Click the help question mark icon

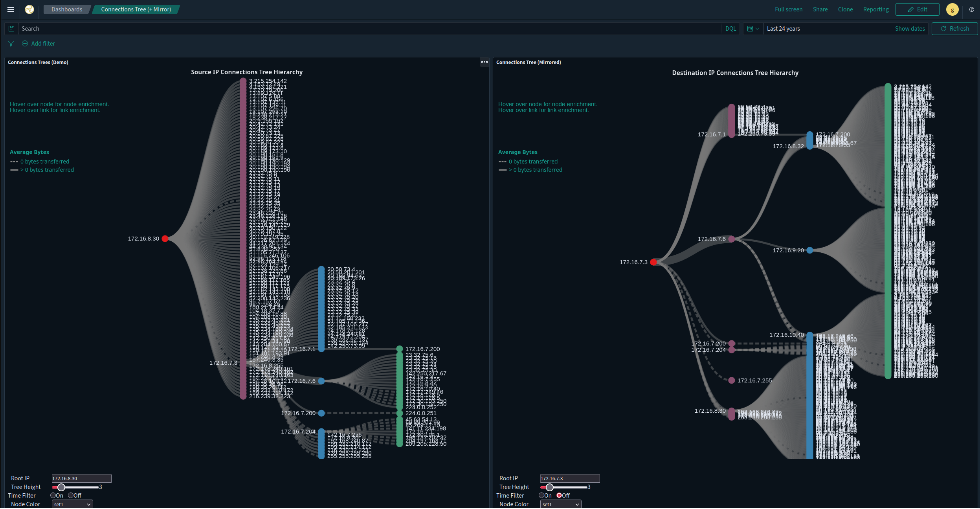point(972,9)
